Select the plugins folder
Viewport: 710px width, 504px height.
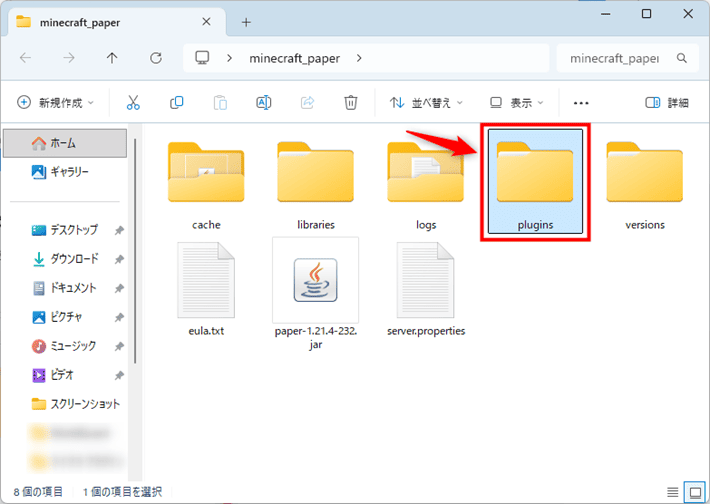coord(535,182)
